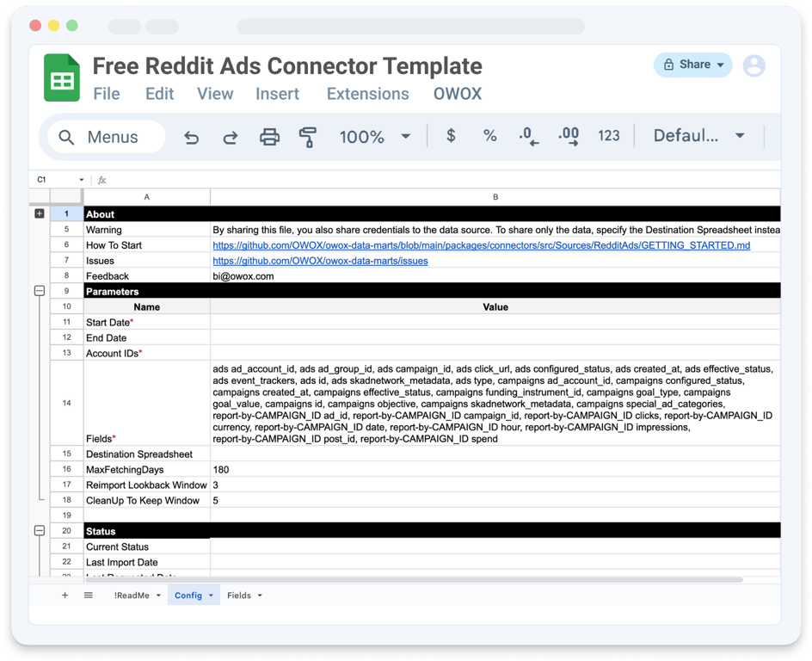Open the OWOX menu
This screenshot has height=661, width=812.
click(x=458, y=94)
